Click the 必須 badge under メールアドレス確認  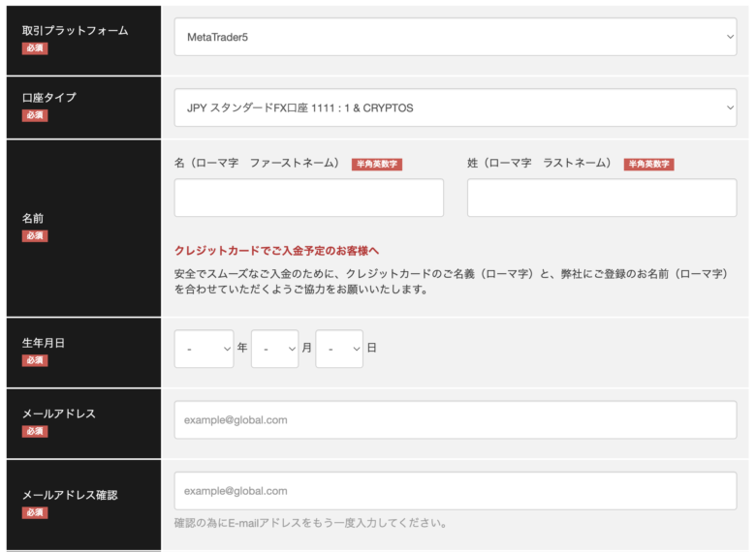pos(35,512)
